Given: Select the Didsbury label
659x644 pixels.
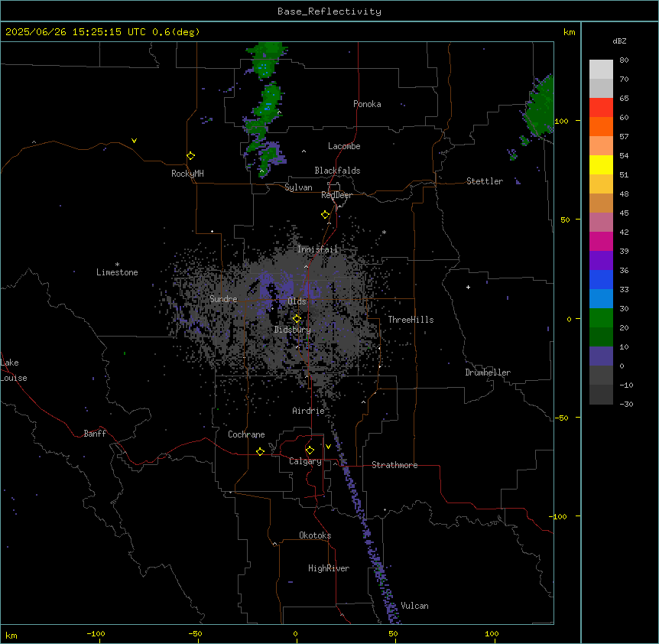Looking at the screenshot, I should coord(293,330).
